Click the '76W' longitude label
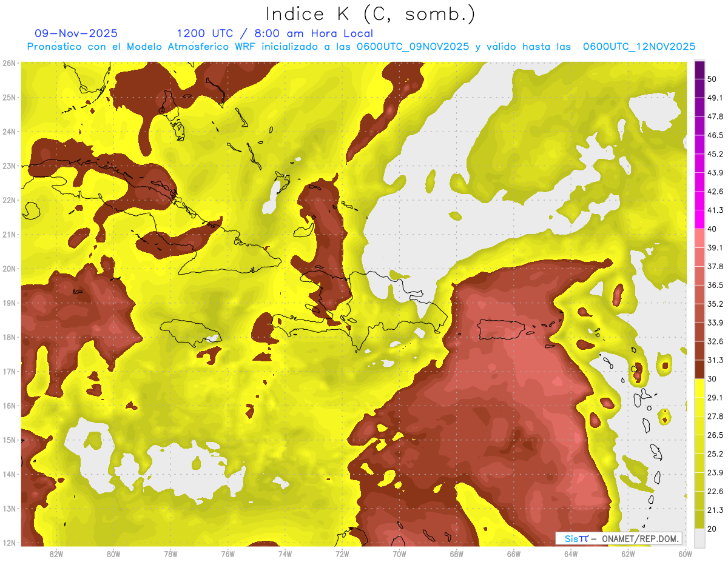The image size is (728, 562). pos(228,554)
